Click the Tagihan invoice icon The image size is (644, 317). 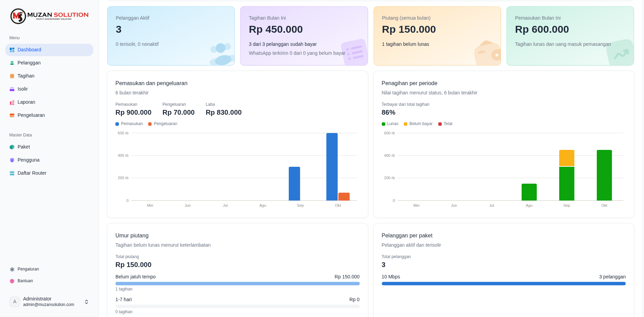coord(12,76)
